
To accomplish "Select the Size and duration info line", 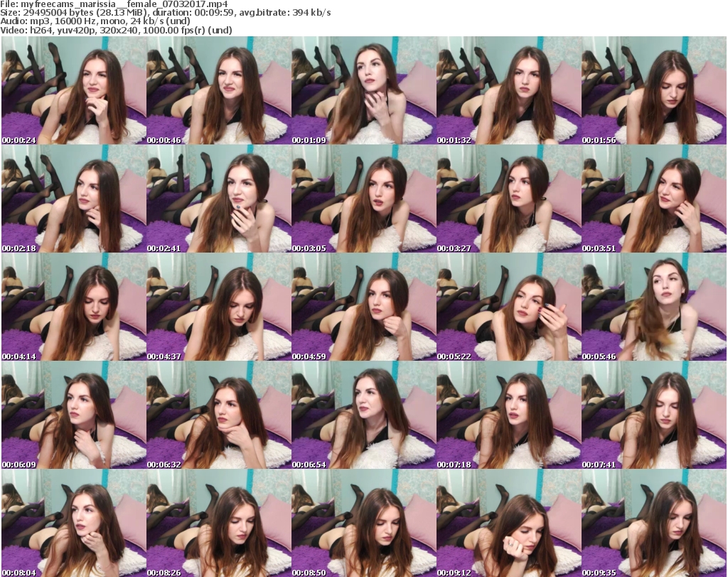I will coord(166,13).
